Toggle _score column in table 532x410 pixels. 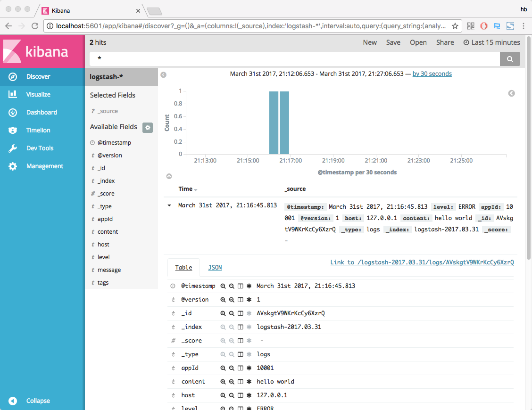point(240,340)
